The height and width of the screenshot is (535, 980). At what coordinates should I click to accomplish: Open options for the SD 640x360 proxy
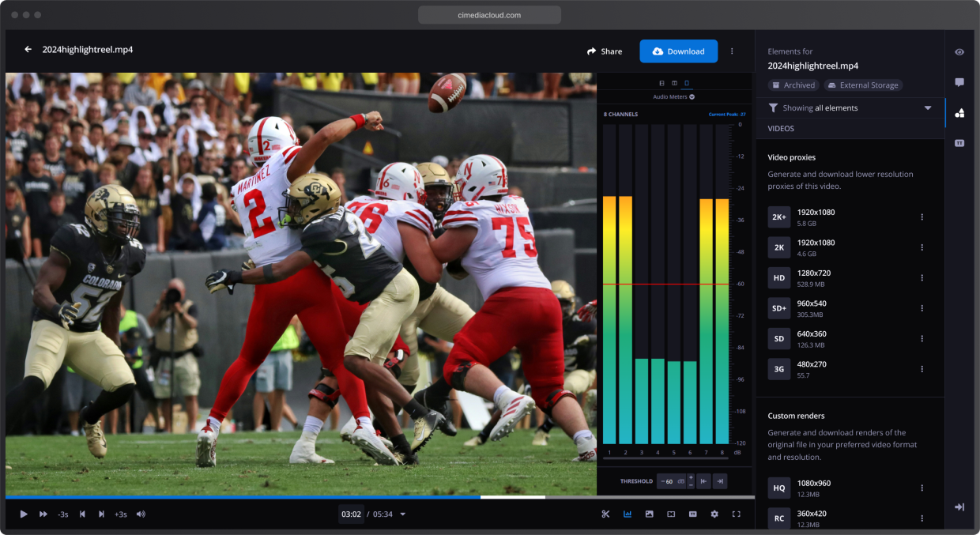point(922,339)
